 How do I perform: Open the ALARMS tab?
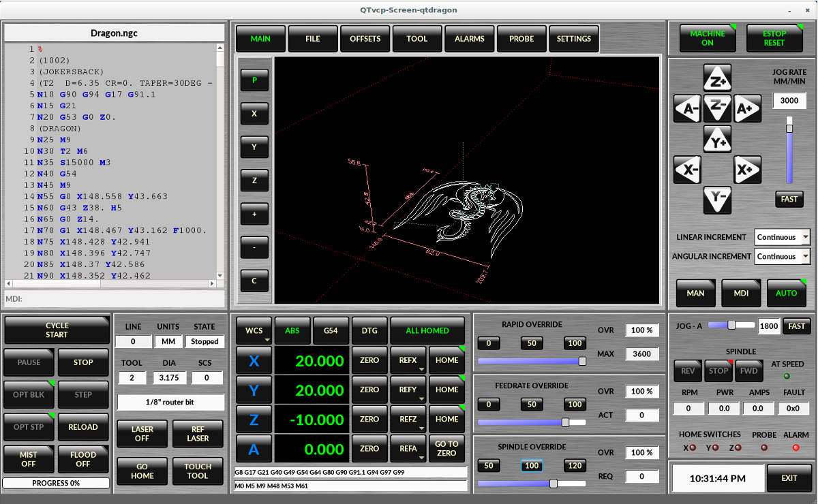(469, 39)
